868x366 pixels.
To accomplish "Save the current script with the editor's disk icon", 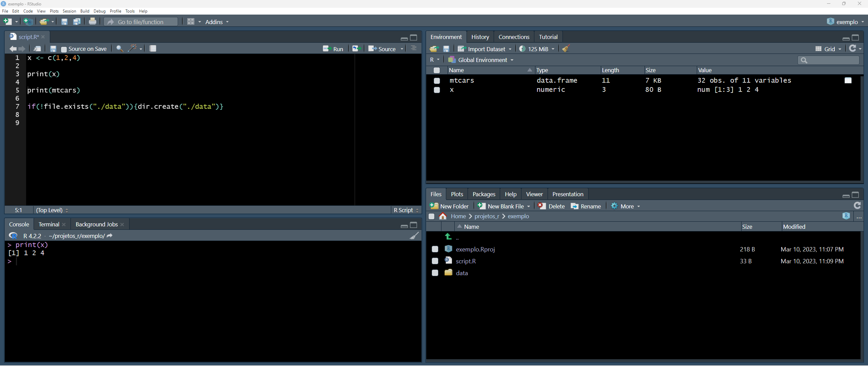I will tap(53, 49).
